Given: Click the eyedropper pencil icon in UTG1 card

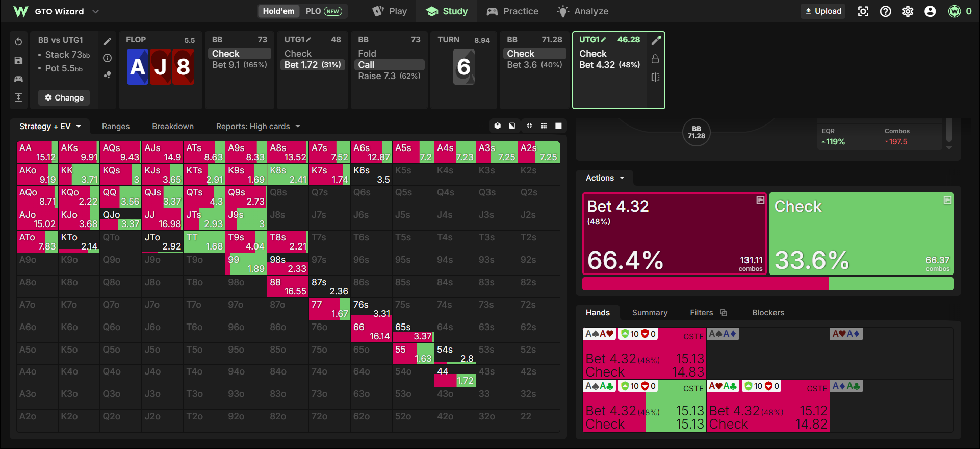Looking at the screenshot, I should [656, 40].
